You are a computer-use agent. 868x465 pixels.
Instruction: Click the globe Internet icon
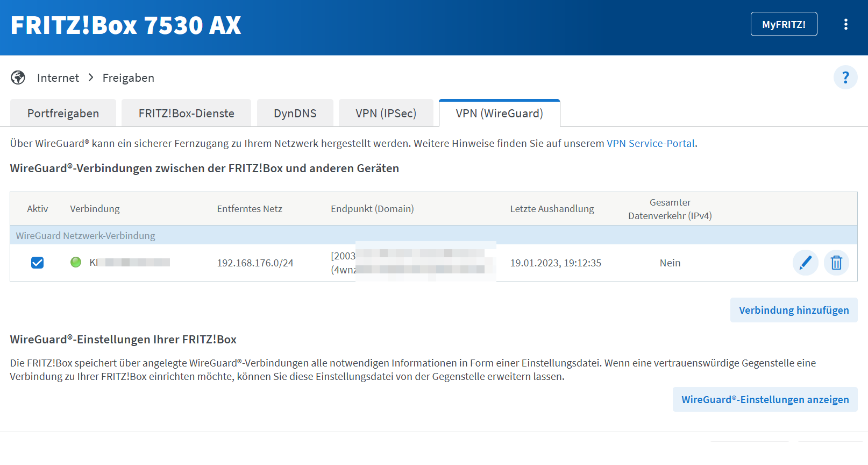[18, 77]
